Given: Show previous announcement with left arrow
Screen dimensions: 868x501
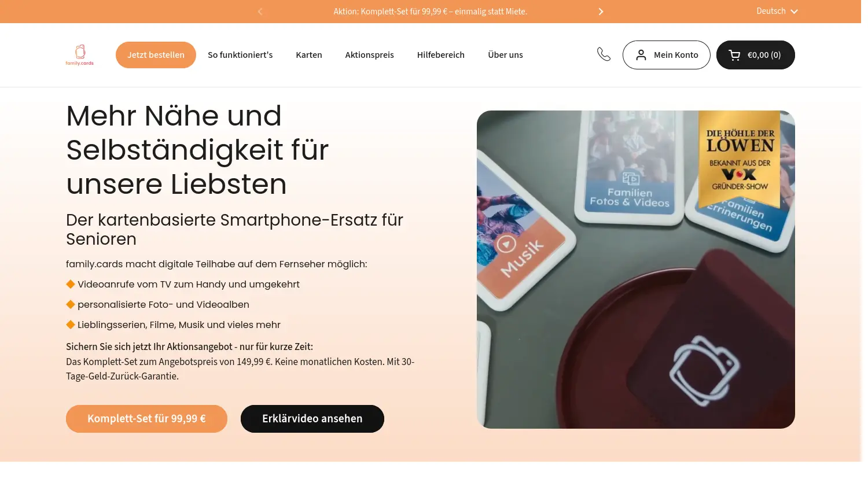Looking at the screenshot, I should (260, 12).
